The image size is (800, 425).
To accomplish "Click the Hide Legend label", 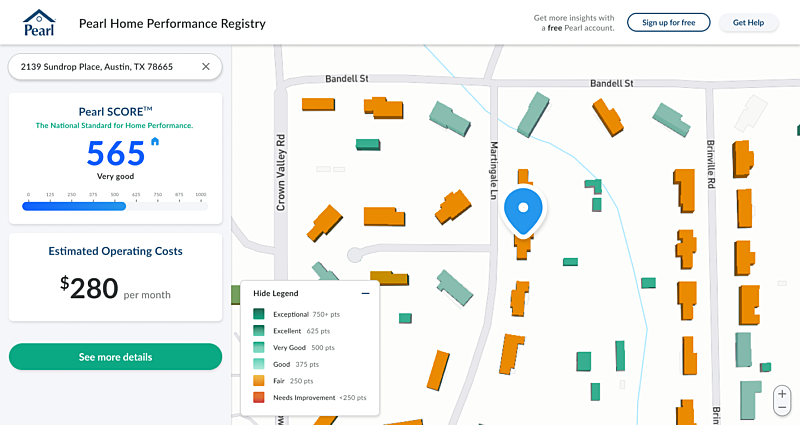I will (275, 293).
